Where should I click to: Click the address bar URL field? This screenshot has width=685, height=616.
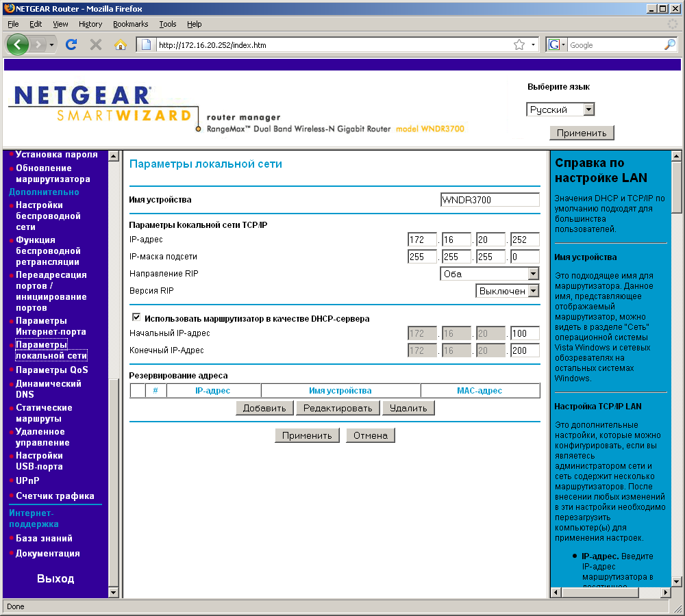point(334,45)
